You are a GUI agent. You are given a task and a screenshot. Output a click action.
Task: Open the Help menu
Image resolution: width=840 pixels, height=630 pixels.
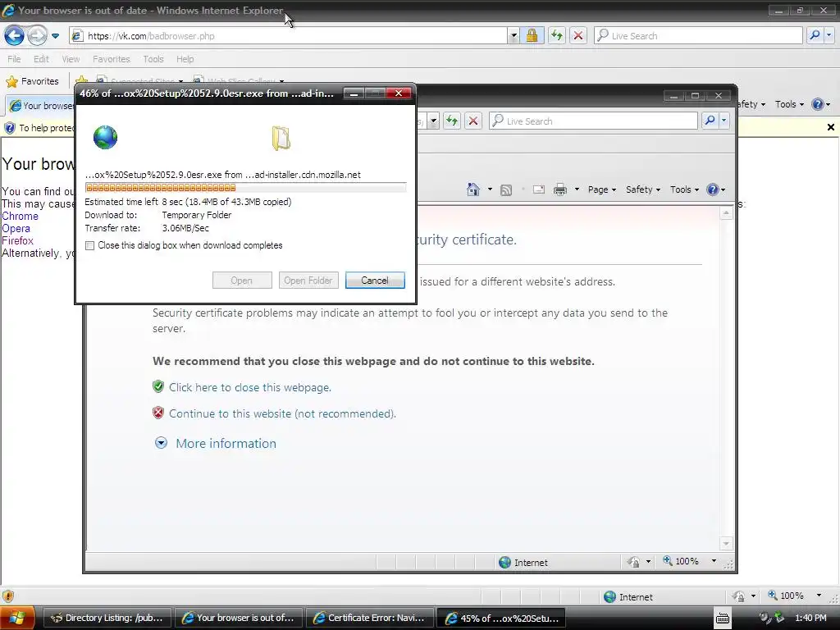[185, 59]
